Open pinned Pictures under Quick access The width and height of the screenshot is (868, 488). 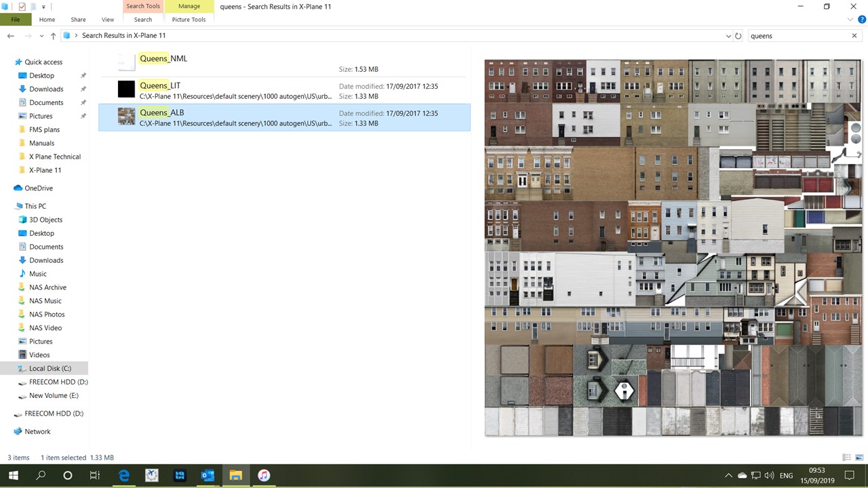[41, 116]
